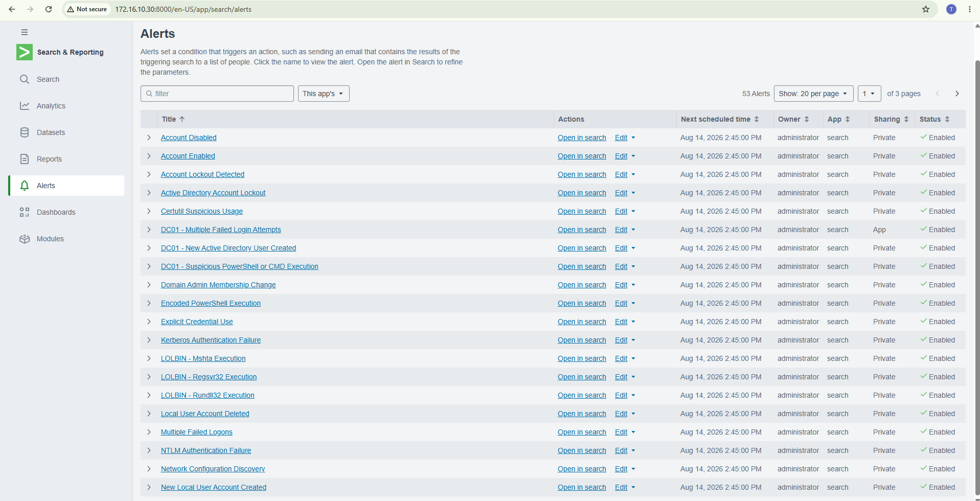Click the Analytics chart icon
Image resolution: width=980 pixels, height=501 pixels.
coord(25,106)
